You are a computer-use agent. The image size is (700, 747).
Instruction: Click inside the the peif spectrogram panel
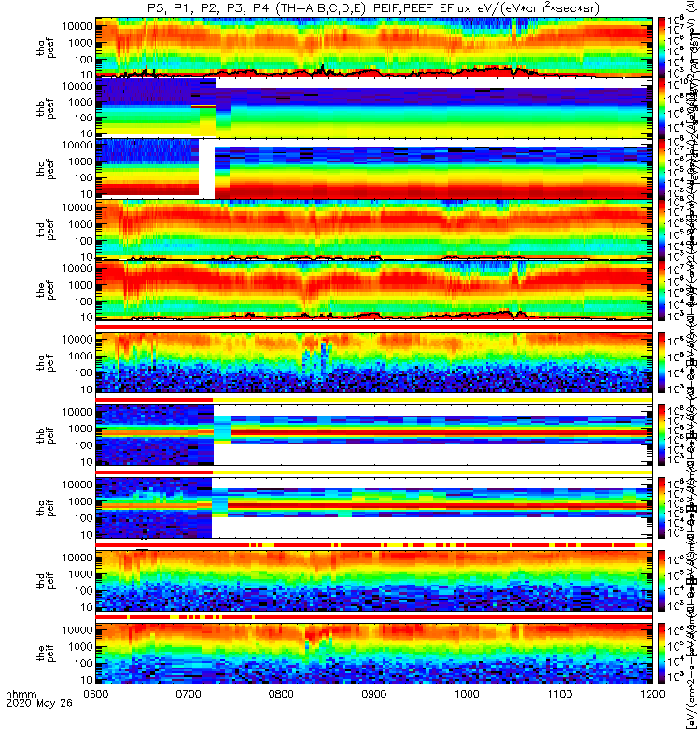[374, 653]
